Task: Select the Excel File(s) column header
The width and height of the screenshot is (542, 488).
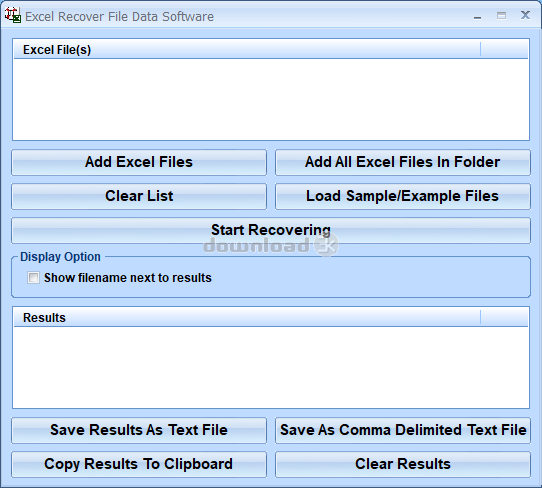Action: tap(247, 49)
